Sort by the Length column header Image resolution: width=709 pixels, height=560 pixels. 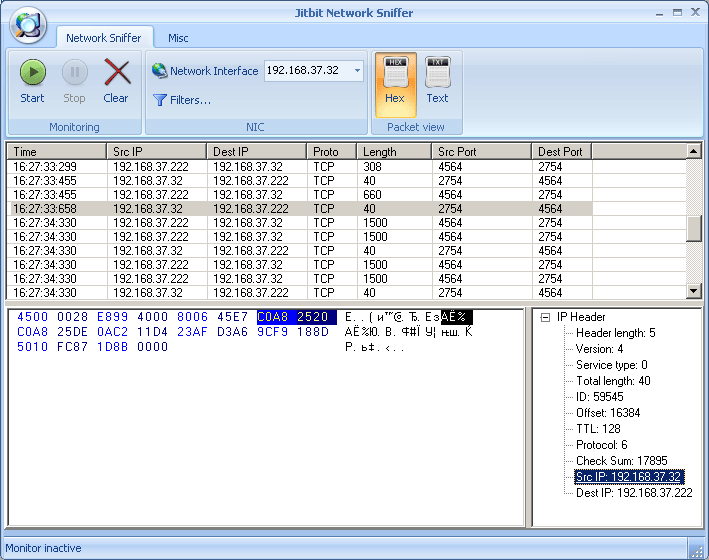pos(394,152)
